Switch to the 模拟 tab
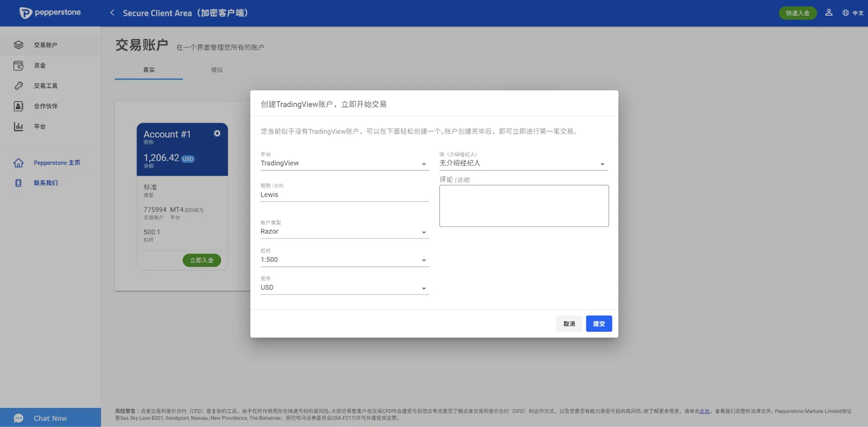The height and width of the screenshot is (427, 868). 217,70
